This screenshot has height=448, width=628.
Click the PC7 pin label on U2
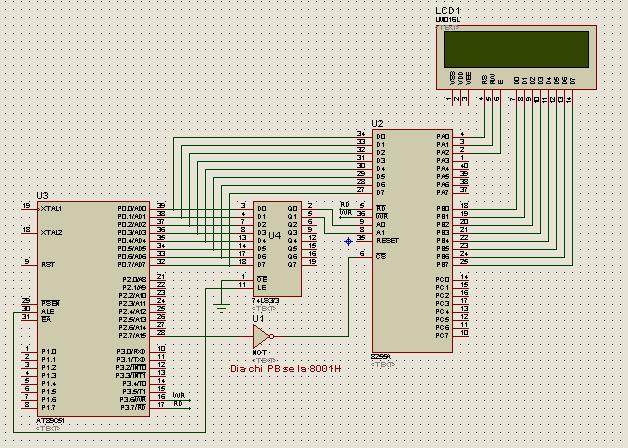[442, 335]
